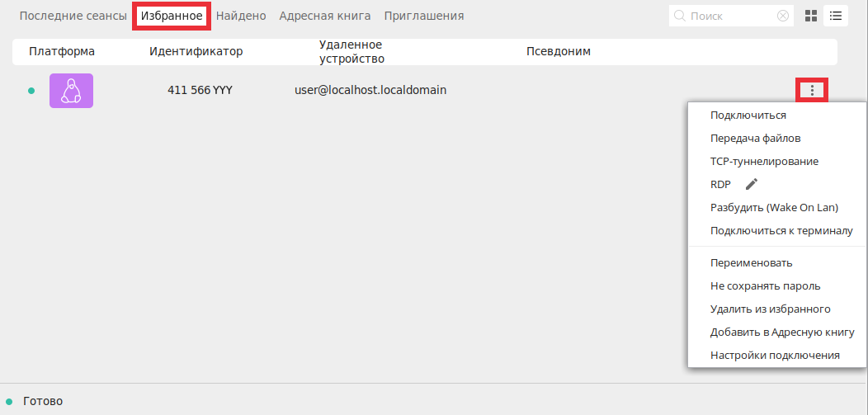868x415 pixels.
Task: Open the Адресная книга tab
Action: (325, 16)
